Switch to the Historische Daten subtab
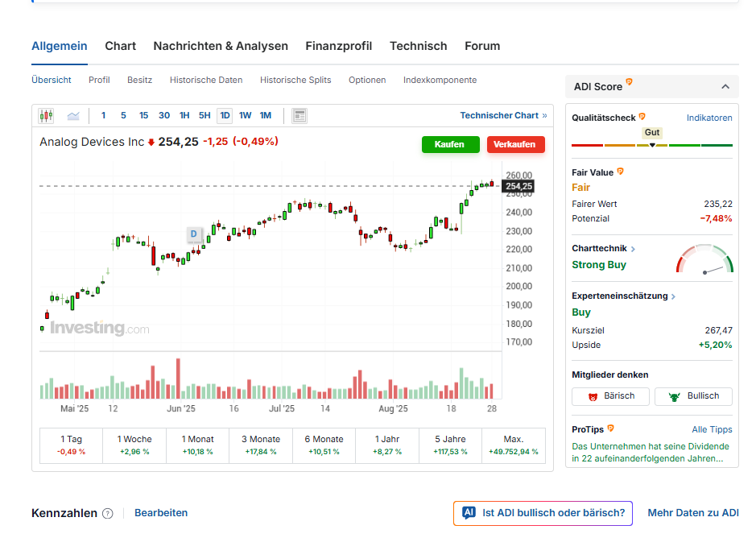 [x=206, y=80]
